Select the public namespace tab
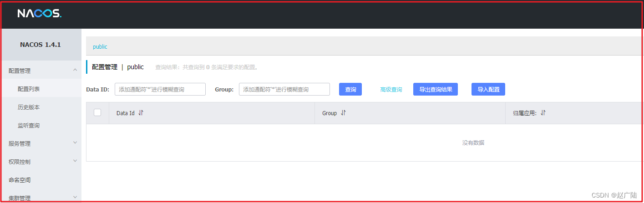The width and height of the screenshot is (644, 203). click(x=100, y=47)
